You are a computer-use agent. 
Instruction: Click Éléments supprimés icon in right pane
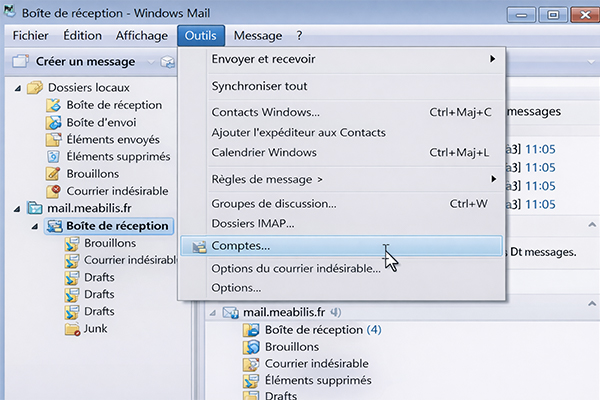point(251,380)
